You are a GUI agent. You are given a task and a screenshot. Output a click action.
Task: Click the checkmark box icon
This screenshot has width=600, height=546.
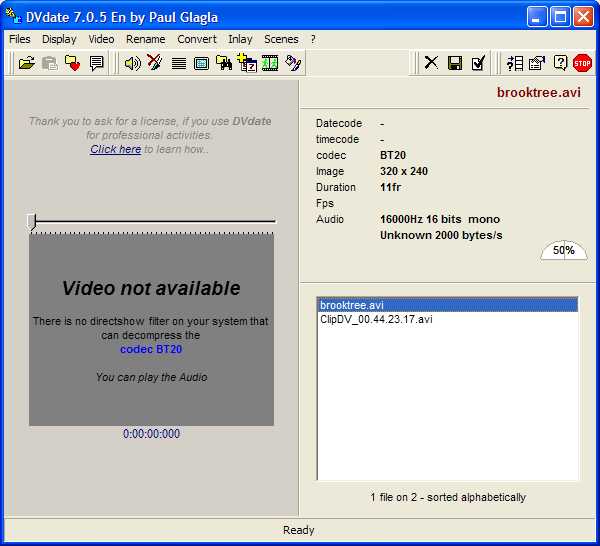478,63
